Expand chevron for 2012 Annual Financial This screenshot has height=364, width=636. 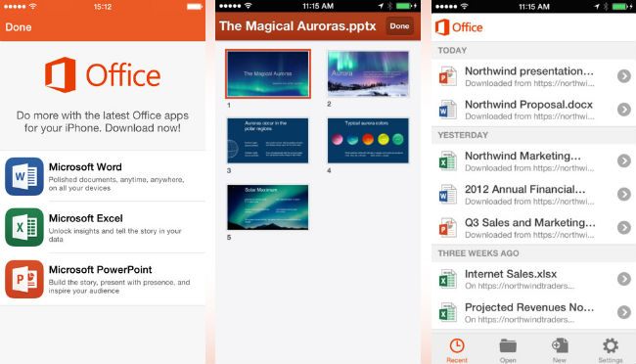624,194
